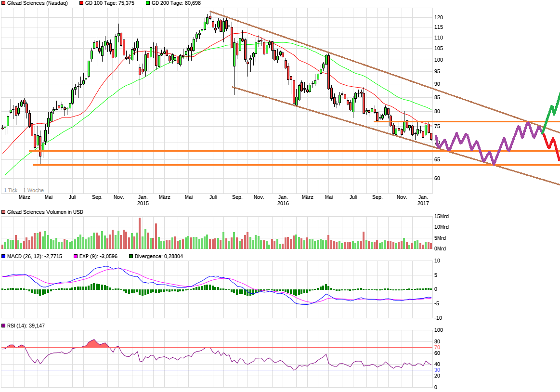Click the price axis label 65

click(x=437, y=160)
